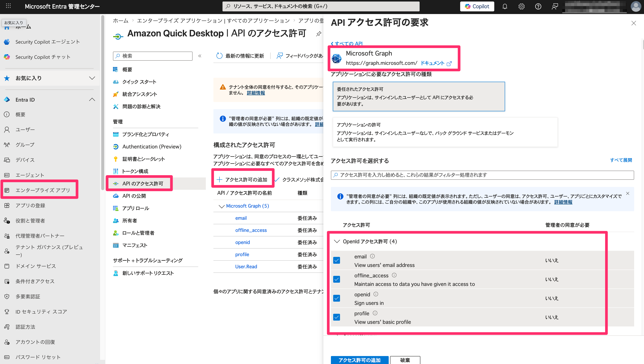
Task: Click the ブランド化とプロパティ icon
Action: click(115, 134)
